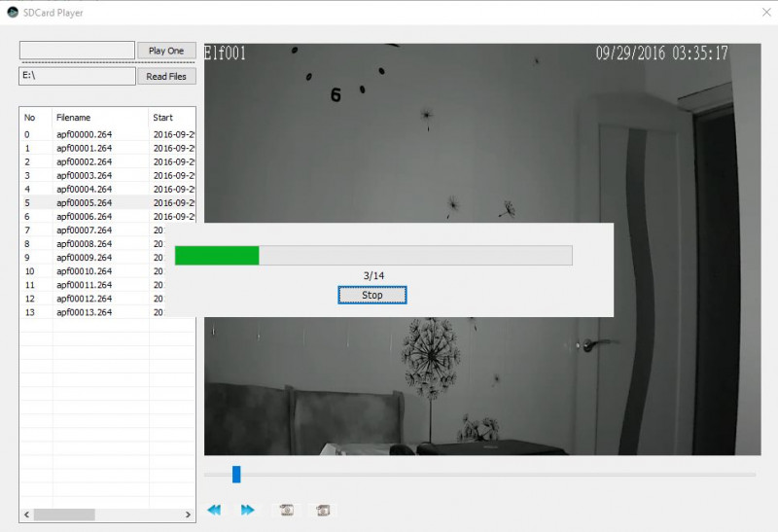Click the first camera snapshot icon

click(x=287, y=510)
